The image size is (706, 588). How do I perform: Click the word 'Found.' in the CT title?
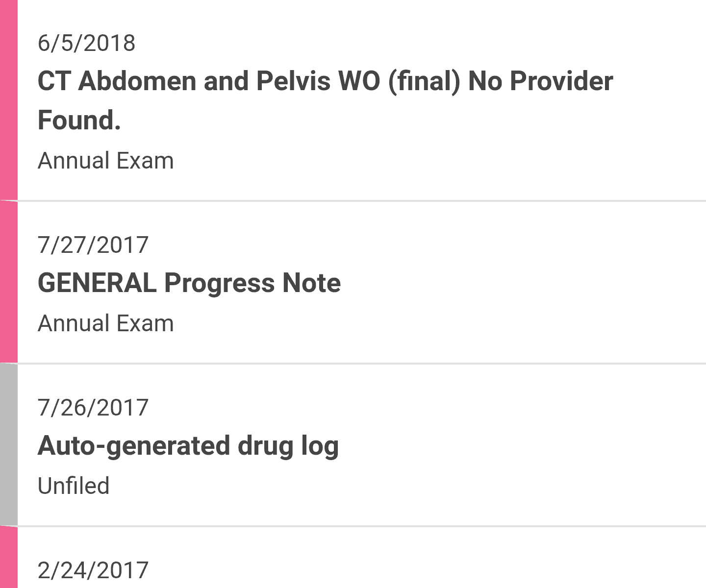click(79, 121)
